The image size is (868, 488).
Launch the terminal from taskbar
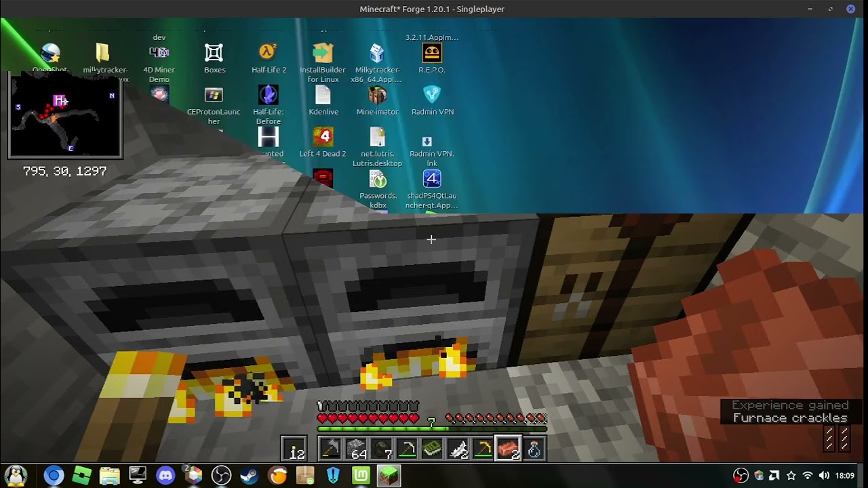pos(138,475)
